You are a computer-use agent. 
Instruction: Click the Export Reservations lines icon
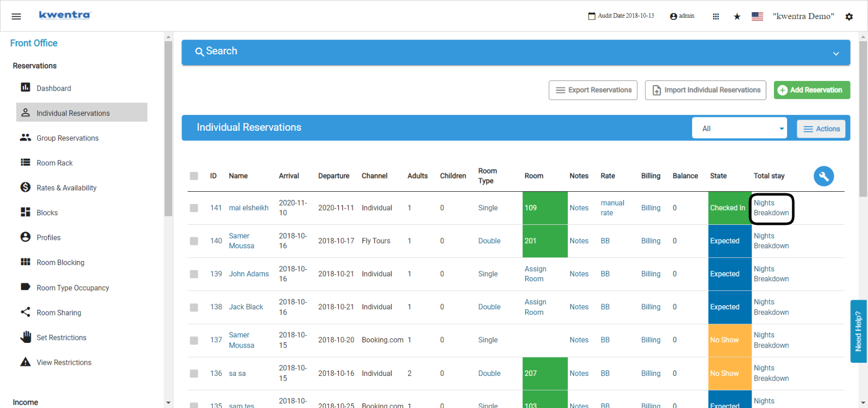coord(560,90)
